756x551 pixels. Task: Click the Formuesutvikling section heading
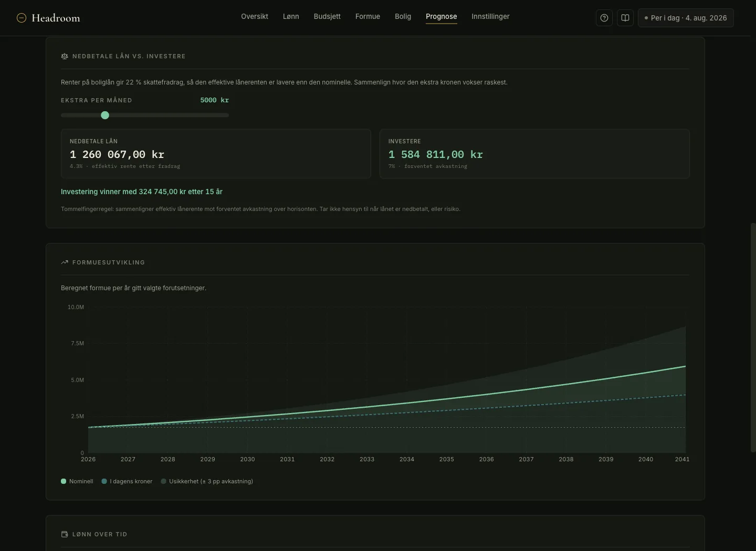[x=109, y=262]
